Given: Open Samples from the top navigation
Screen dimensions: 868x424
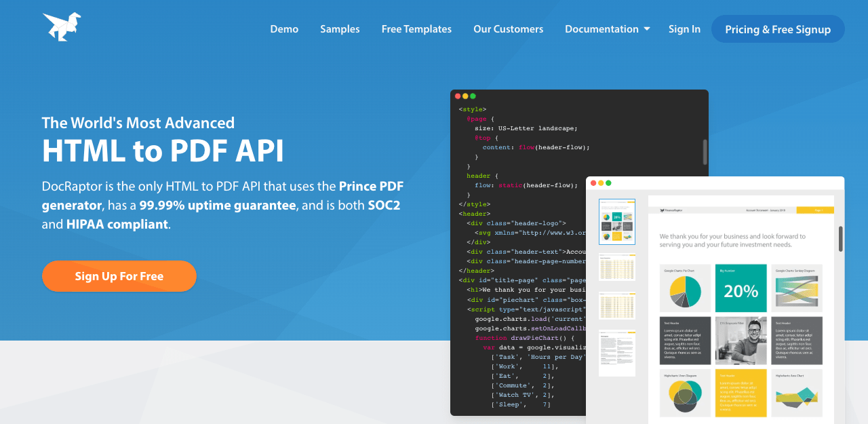Looking at the screenshot, I should [340, 28].
